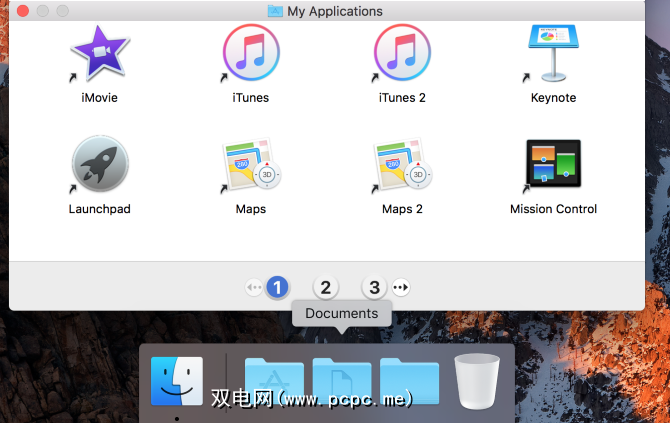Select the iMovie label text

tap(100, 98)
